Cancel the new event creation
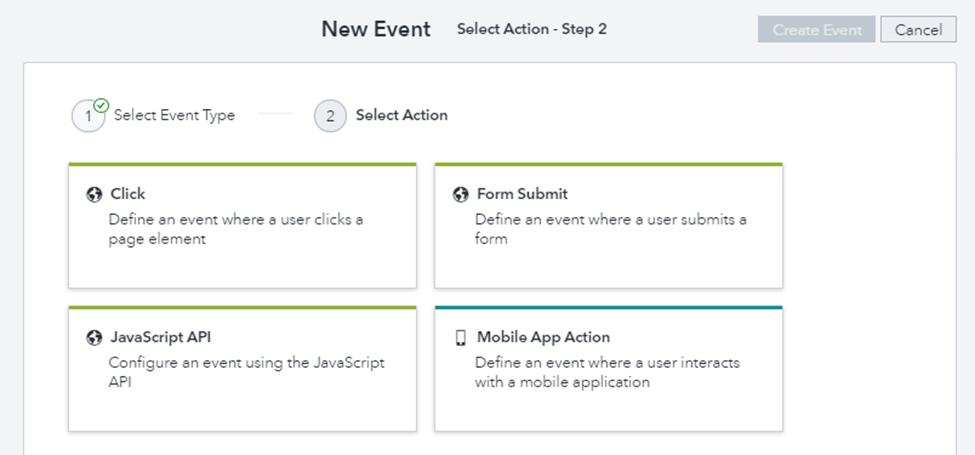 click(x=918, y=30)
